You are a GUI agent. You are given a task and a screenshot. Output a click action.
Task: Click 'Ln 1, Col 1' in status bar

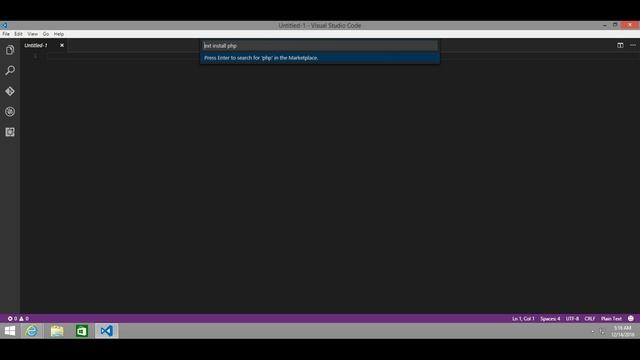click(x=523, y=318)
